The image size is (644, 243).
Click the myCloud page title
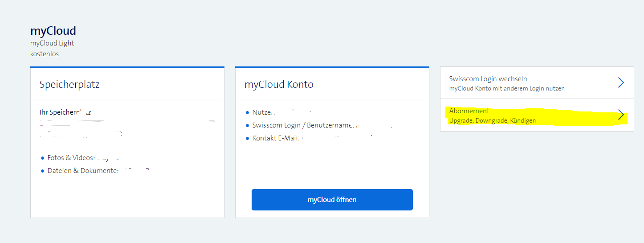click(x=53, y=31)
